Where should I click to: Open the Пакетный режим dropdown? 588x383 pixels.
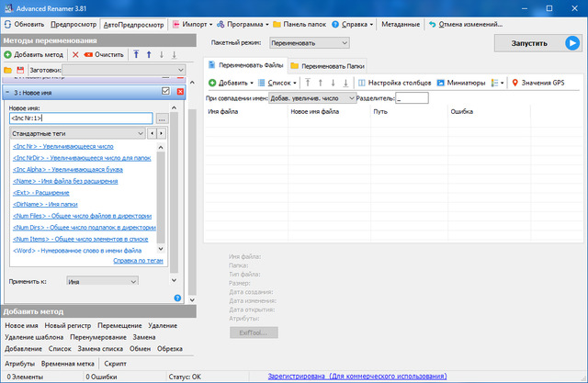click(x=310, y=42)
